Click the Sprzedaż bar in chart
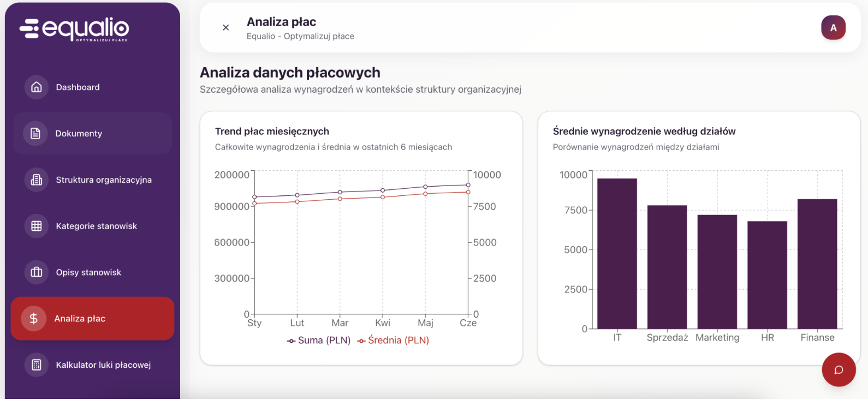The height and width of the screenshot is (400, 868). pyautogui.click(x=667, y=267)
